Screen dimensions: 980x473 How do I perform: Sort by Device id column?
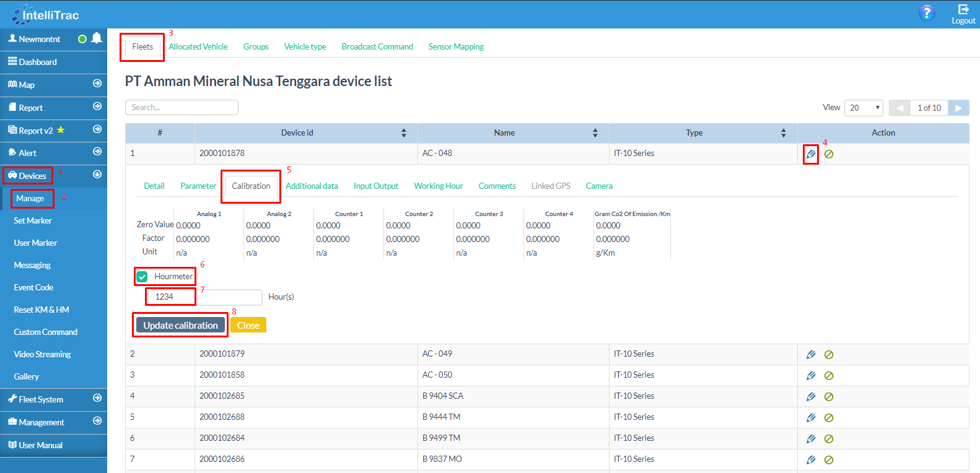[x=403, y=133]
